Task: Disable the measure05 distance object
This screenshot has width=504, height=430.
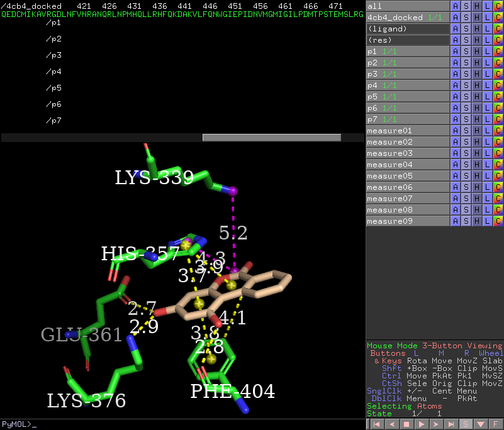Action: [x=407, y=176]
